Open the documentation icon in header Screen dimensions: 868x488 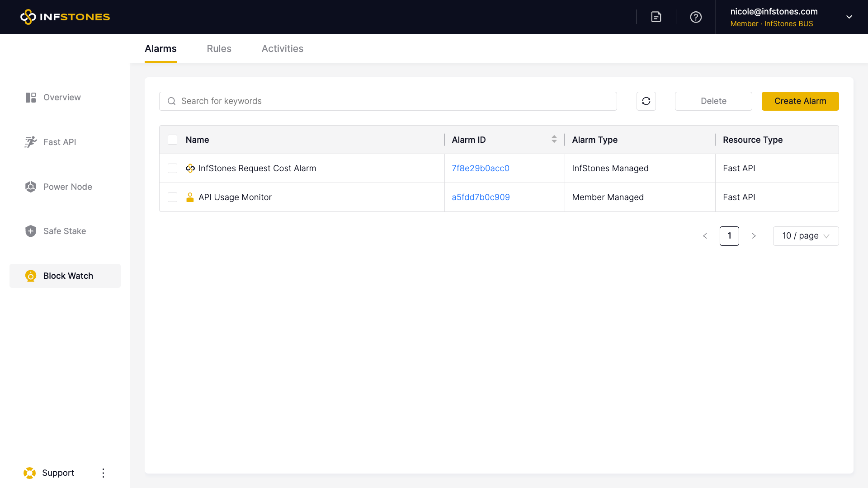click(x=656, y=17)
